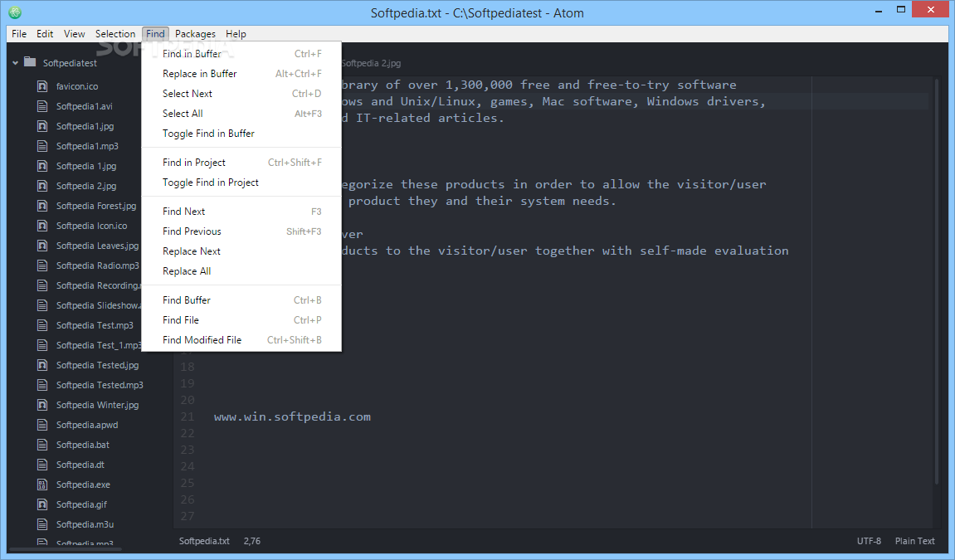Open the Help menu
Viewport: 955px width, 560px height.
[236, 33]
